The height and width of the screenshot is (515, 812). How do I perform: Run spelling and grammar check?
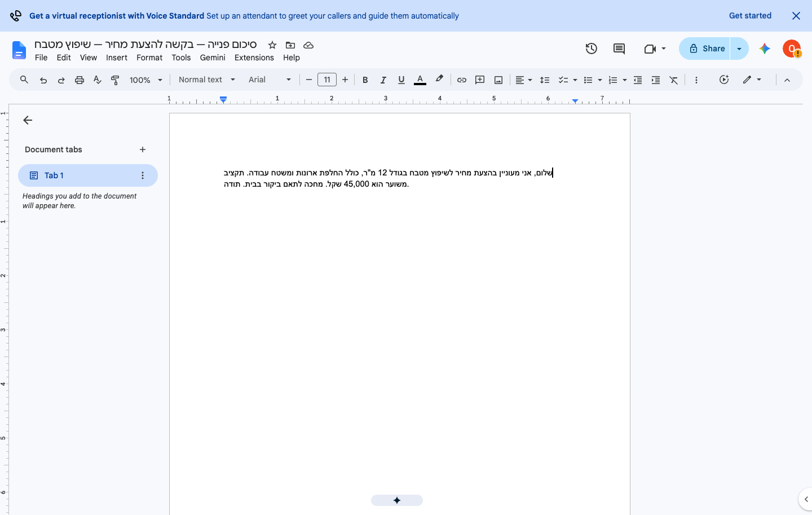tap(98, 80)
